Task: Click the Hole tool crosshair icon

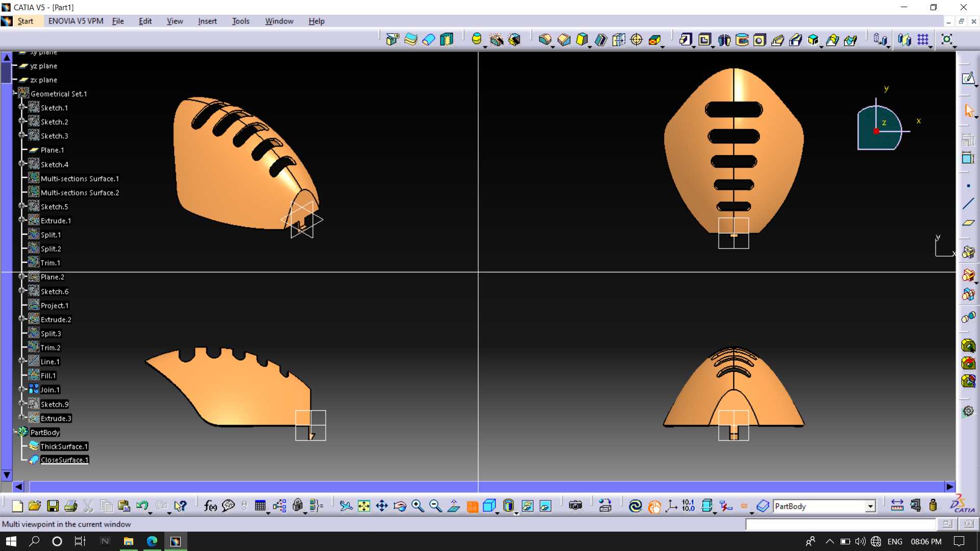Action: (x=636, y=39)
